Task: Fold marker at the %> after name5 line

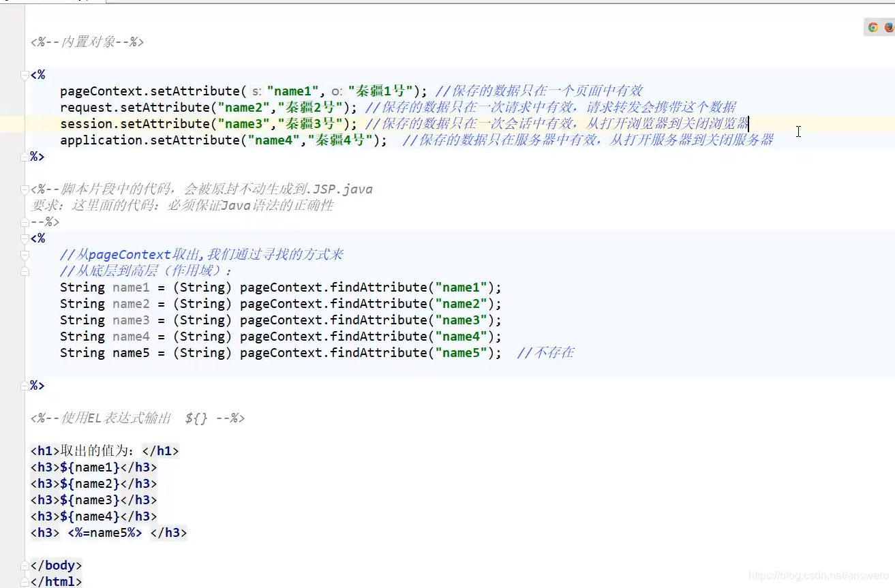Action: tap(25, 386)
